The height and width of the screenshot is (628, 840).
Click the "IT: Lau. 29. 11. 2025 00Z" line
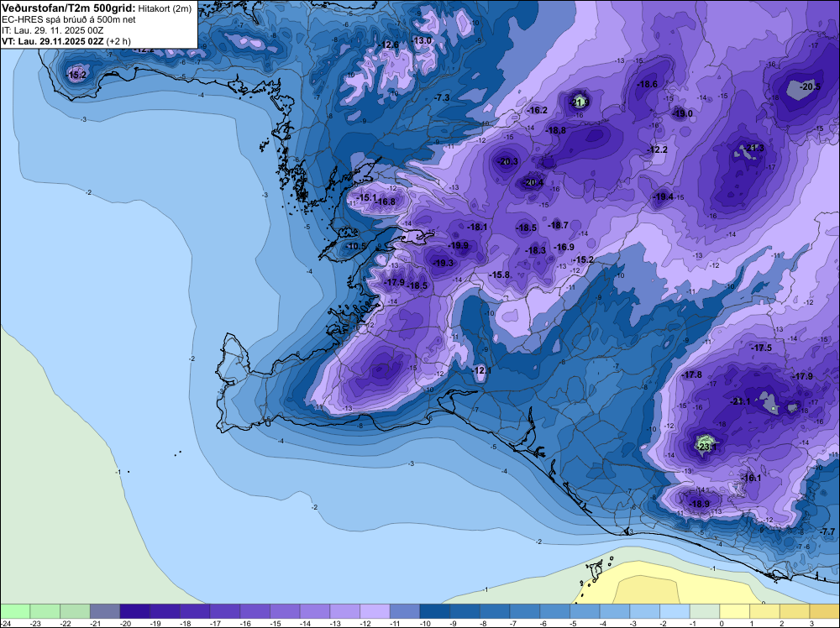52,30
